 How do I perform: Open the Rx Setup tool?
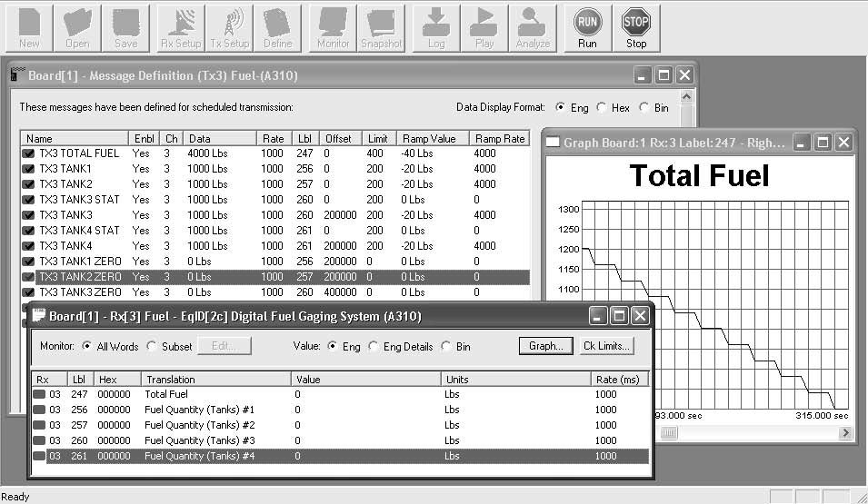point(181,28)
